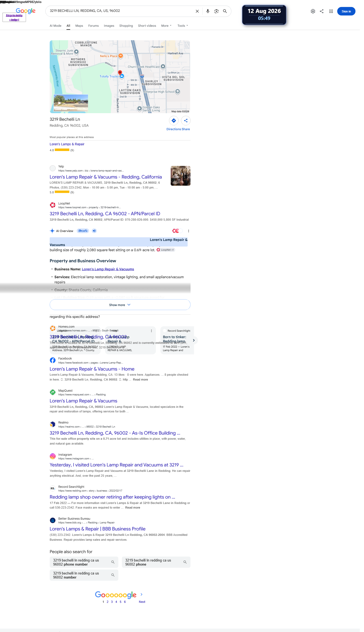Click the red location pin on map
Viewport: 364px width, 632px height.
click(x=120, y=72)
